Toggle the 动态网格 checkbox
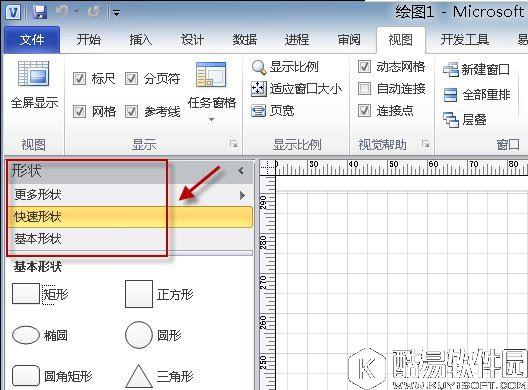The image size is (528, 390). (x=364, y=67)
